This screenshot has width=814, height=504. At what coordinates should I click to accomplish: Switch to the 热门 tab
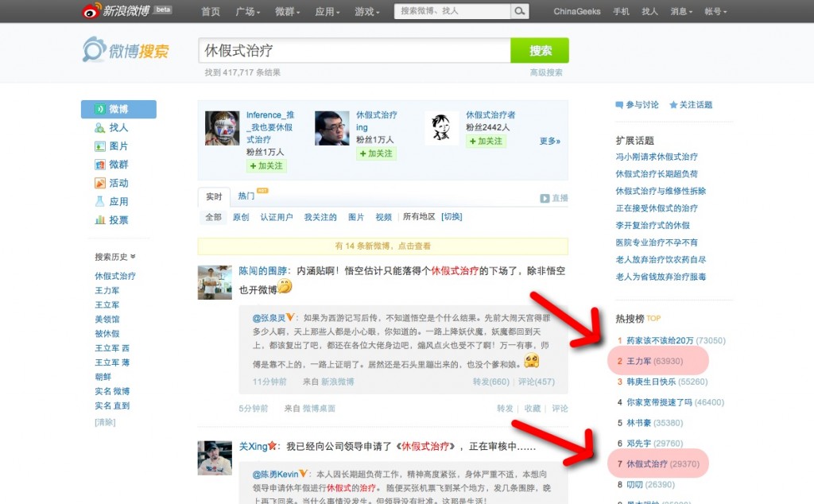pyautogui.click(x=247, y=196)
